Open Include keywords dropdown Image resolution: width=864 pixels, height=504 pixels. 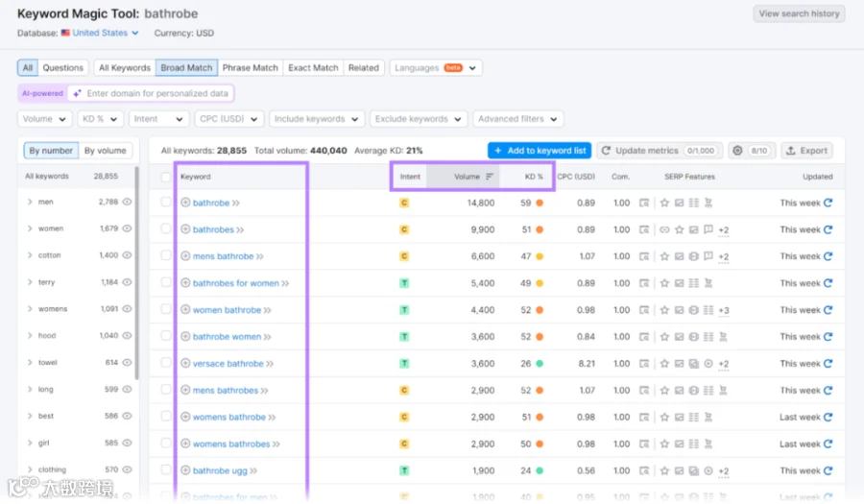coord(316,119)
